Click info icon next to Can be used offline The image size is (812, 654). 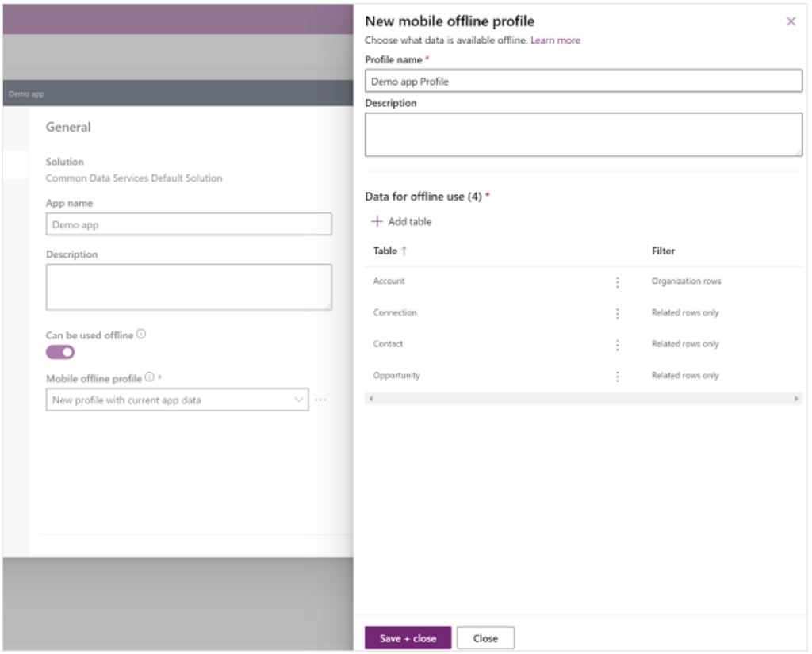pyautogui.click(x=141, y=335)
